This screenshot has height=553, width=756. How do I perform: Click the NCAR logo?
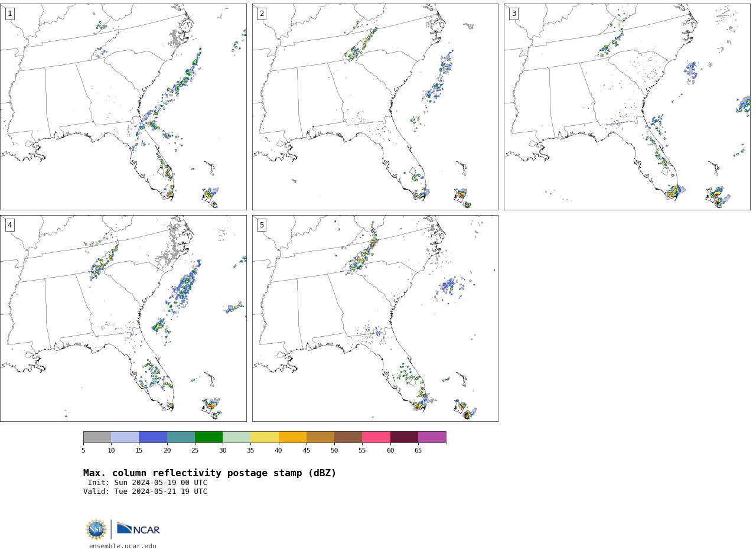pos(138,529)
